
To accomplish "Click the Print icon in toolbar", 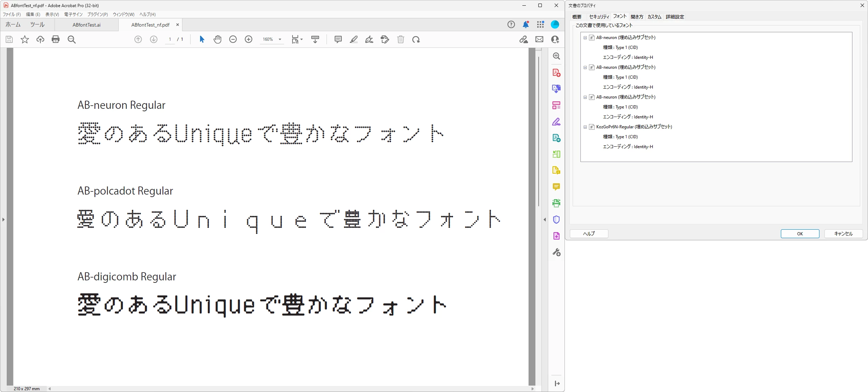I will point(56,39).
